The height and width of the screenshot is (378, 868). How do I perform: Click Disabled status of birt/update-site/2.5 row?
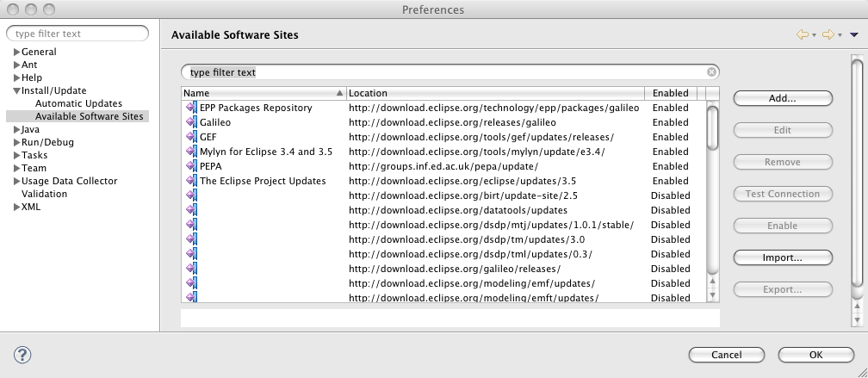coord(670,195)
